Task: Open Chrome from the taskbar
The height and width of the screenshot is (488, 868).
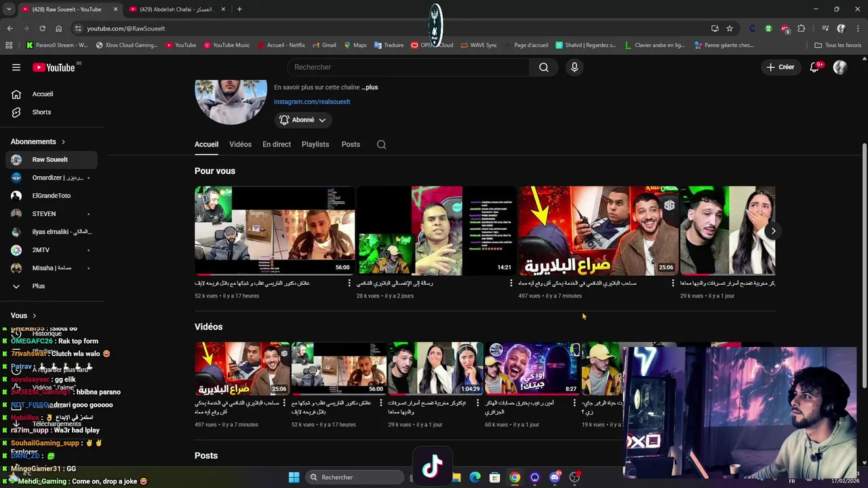Action: (x=515, y=477)
